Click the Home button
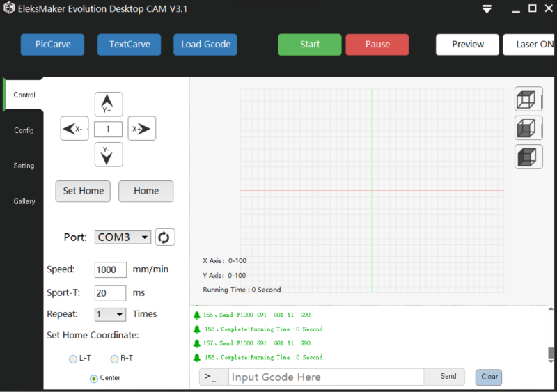This screenshot has width=557, height=392. click(x=146, y=191)
